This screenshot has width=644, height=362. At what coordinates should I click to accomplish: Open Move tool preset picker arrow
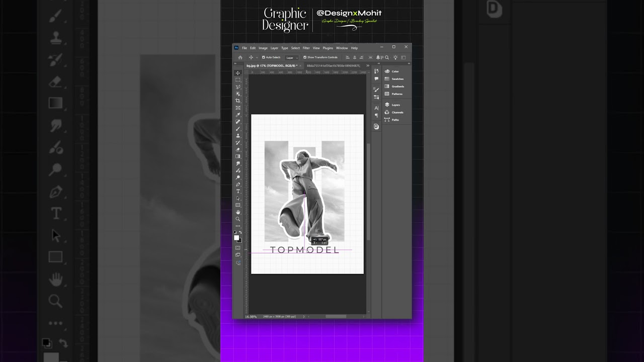pos(257,58)
